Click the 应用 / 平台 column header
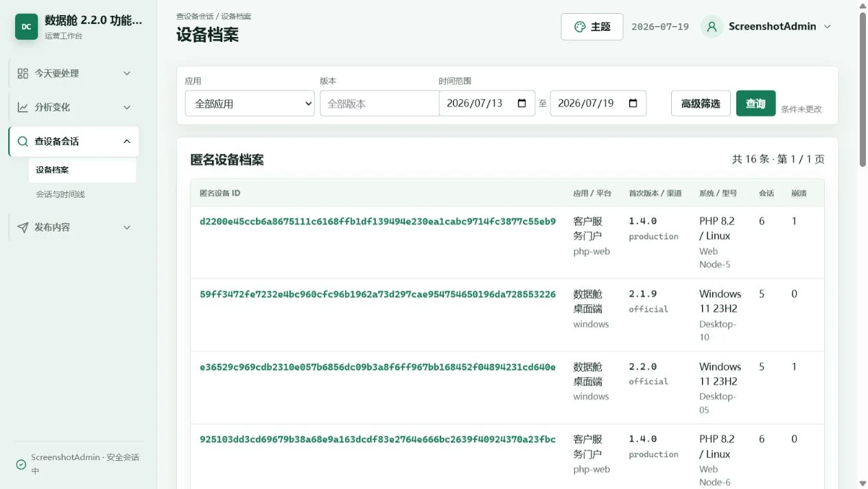868x489 pixels. pos(592,193)
